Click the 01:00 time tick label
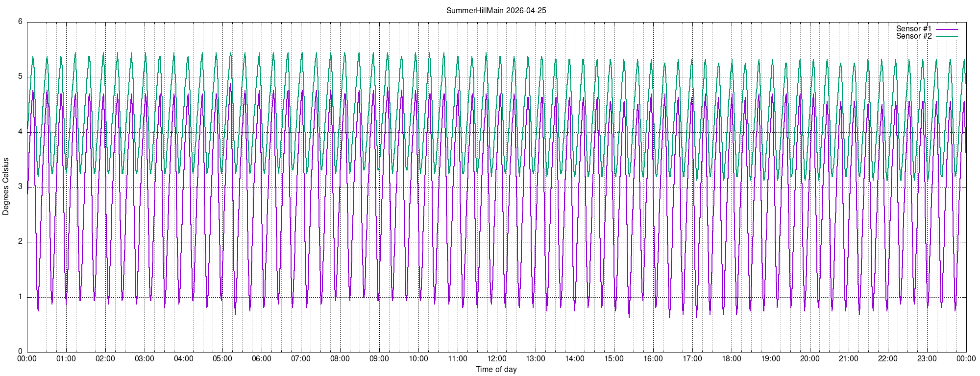 point(66,359)
